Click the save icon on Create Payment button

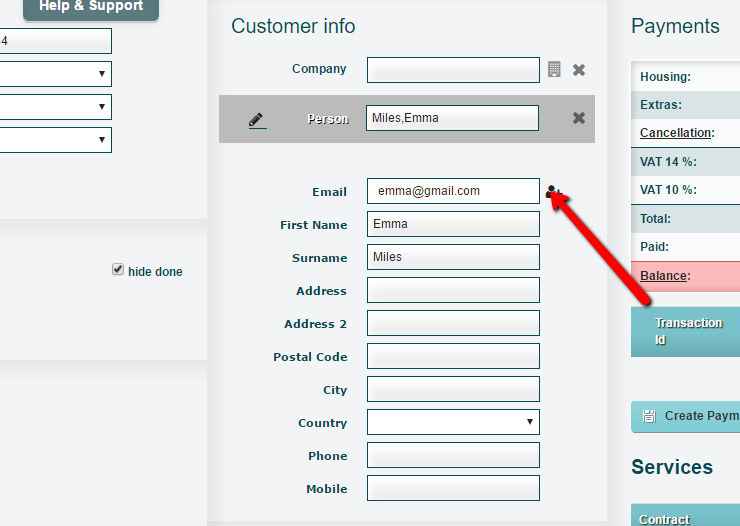(x=649, y=416)
